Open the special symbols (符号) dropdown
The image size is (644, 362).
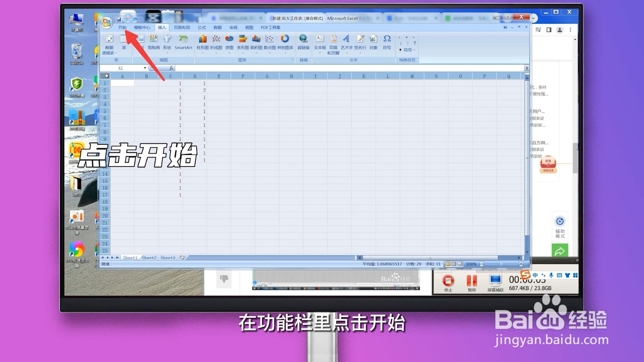(407, 50)
